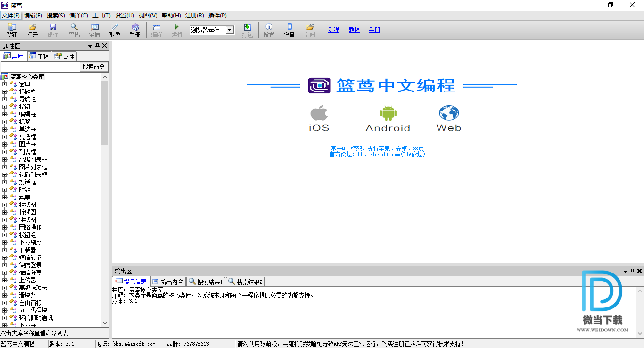Select the html代码块 tree item

(33, 310)
